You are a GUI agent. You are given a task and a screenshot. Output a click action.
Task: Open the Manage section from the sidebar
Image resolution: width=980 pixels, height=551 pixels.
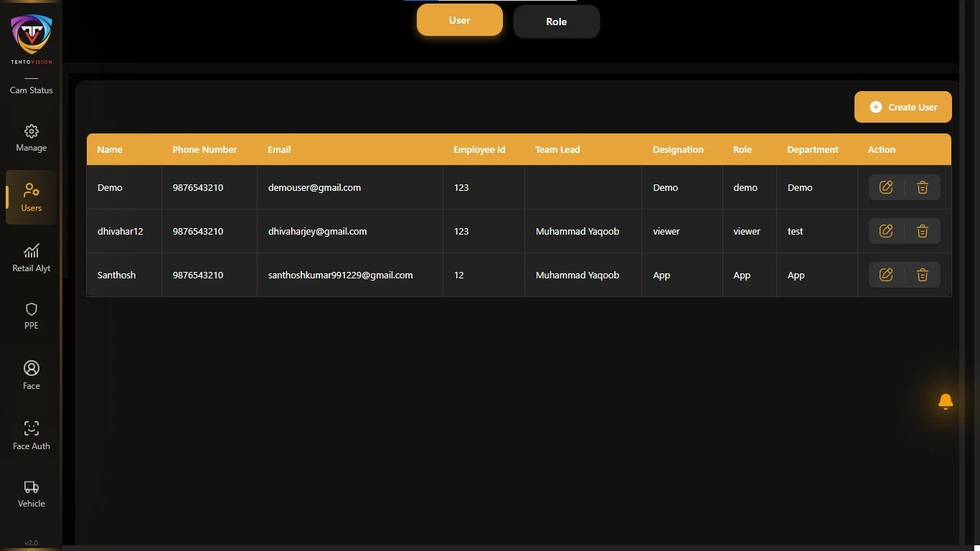[31, 138]
